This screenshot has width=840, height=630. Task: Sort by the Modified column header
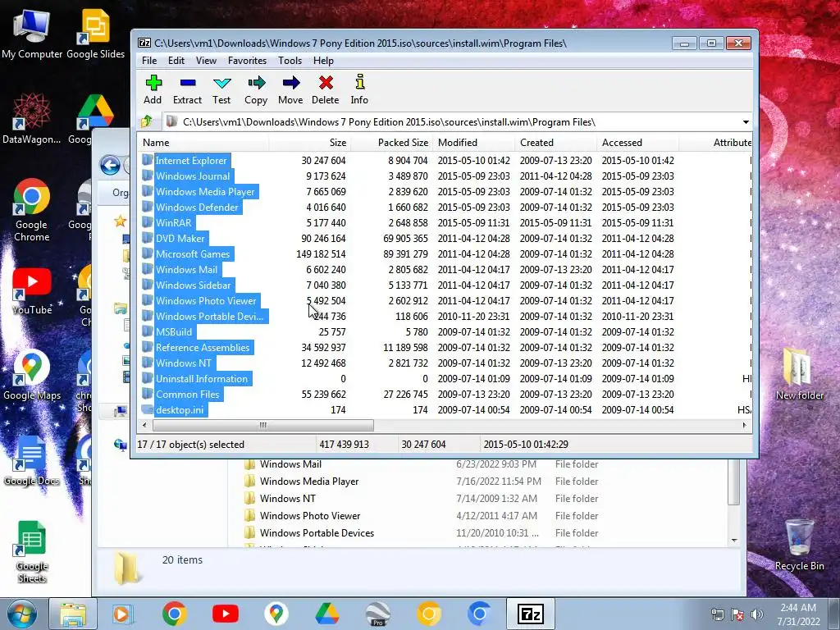(x=473, y=143)
